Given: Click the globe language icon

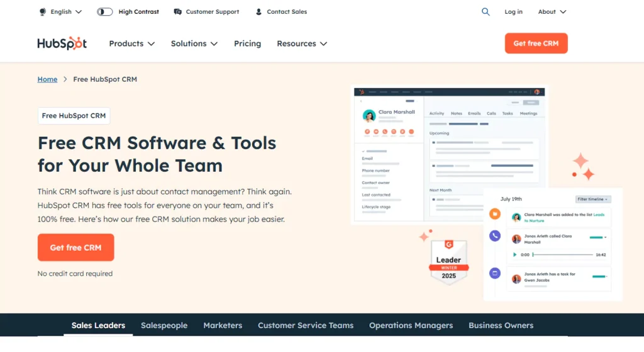Looking at the screenshot, I should coord(42,11).
